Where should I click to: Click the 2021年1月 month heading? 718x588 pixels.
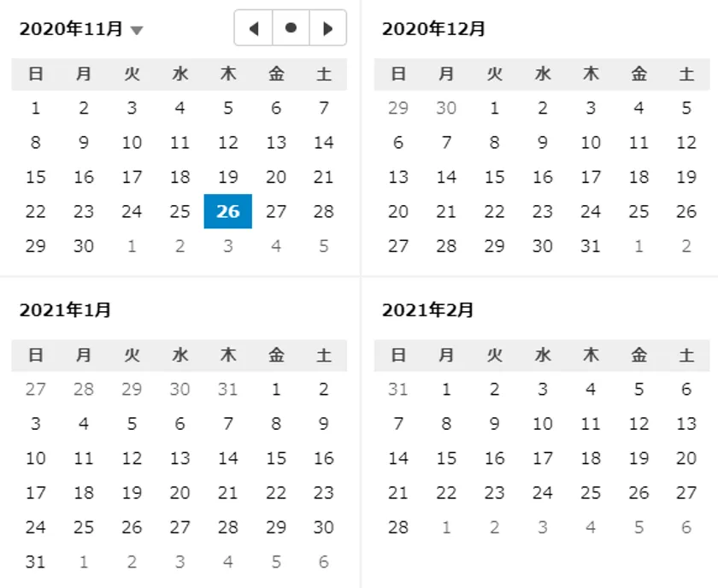(65, 310)
